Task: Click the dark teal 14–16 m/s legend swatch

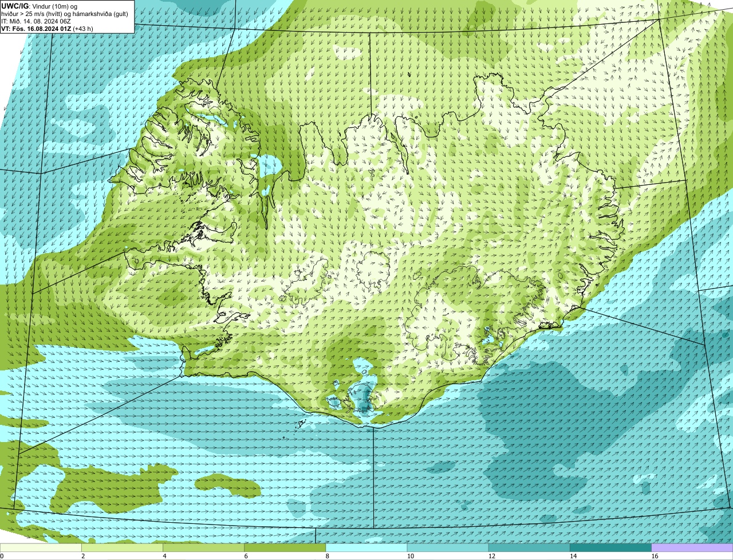Action: click(611, 547)
